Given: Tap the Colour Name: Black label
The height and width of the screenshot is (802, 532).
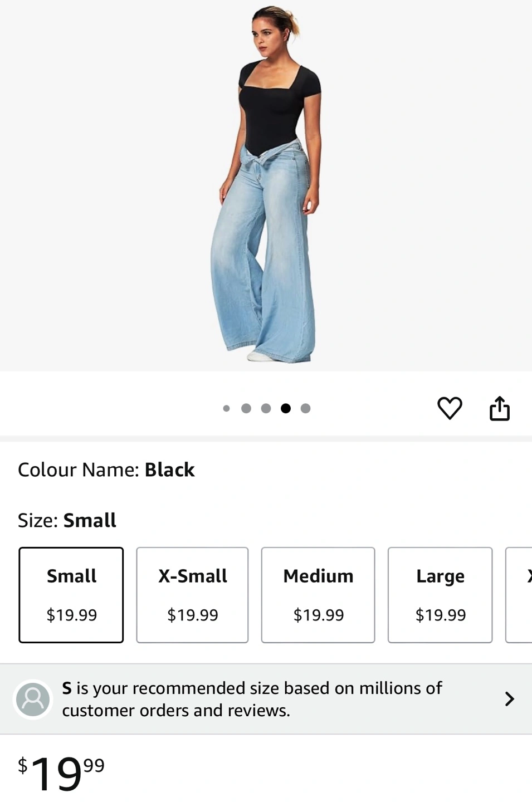Looking at the screenshot, I should pyautogui.click(x=106, y=470).
